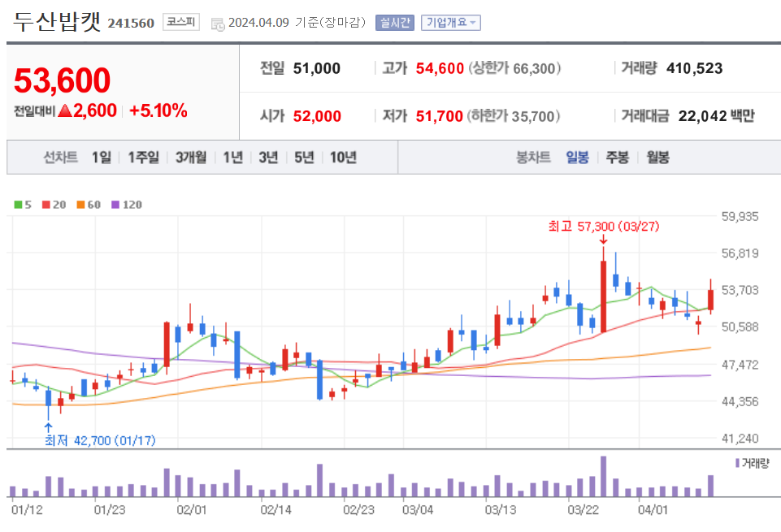Select the 3개월 line chart tab
The height and width of the screenshot is (532, 781).
click(x=191, y=158)
